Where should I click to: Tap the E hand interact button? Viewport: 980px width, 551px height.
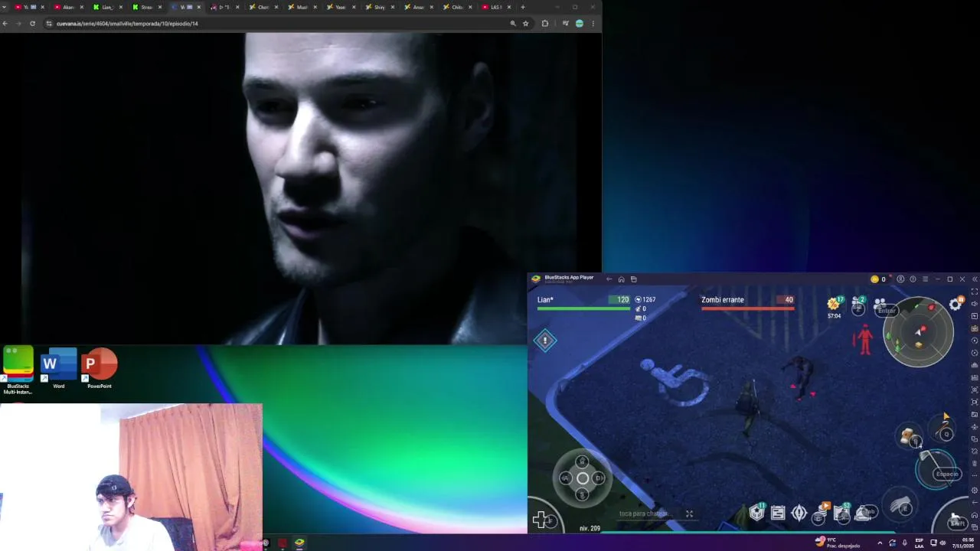pyautogui.click(x=902, y=506)
